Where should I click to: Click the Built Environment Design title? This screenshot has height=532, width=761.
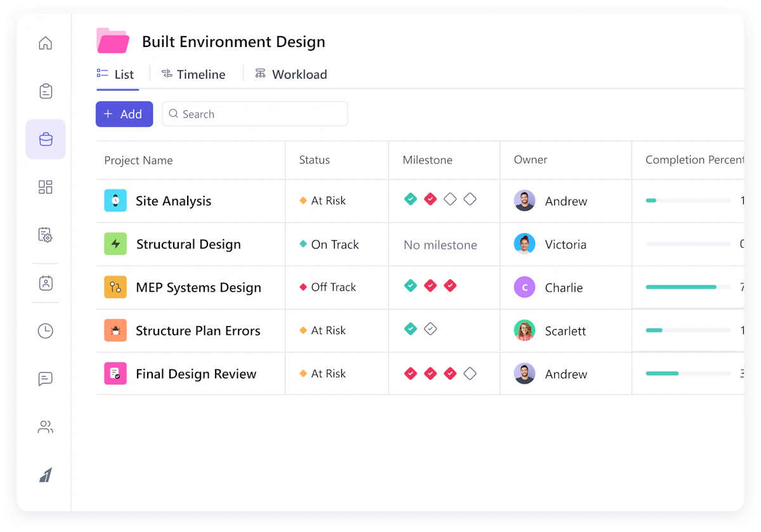pyautogui.click(x=233, y=42)
